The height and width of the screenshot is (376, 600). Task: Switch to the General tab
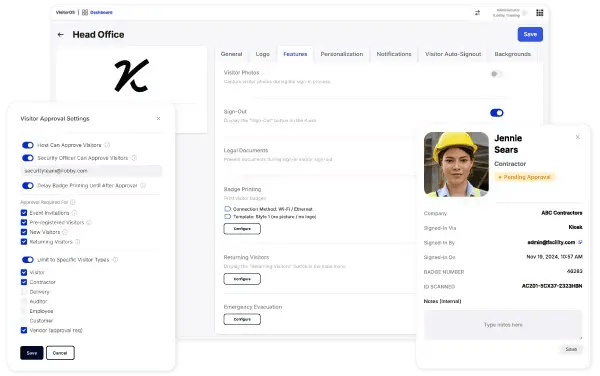click(x=231, y=54)
